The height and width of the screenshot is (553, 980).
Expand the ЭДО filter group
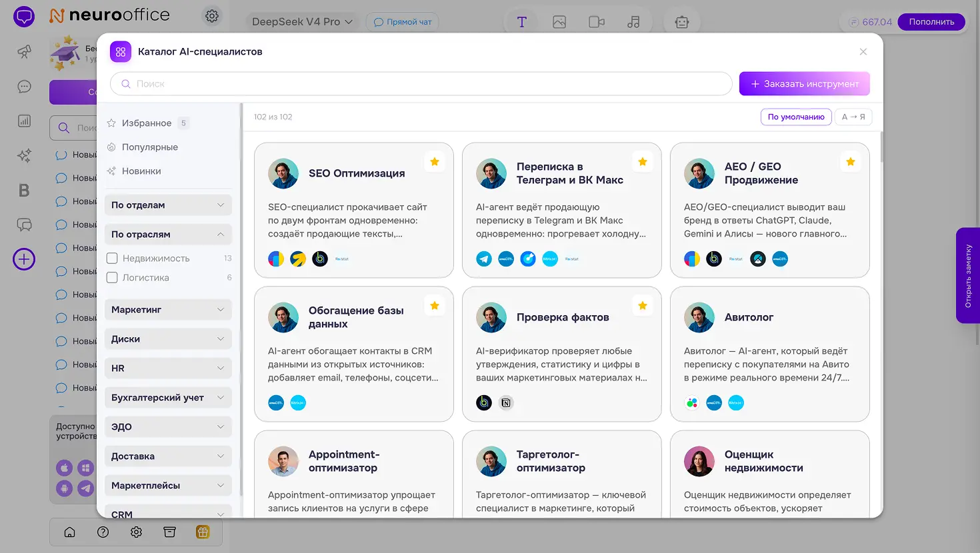coord(168,427)
